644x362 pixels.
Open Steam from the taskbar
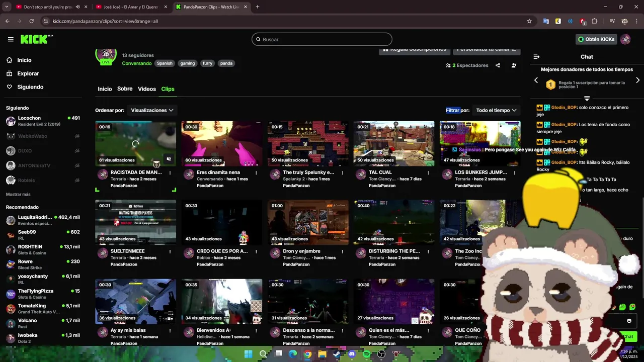337,354
